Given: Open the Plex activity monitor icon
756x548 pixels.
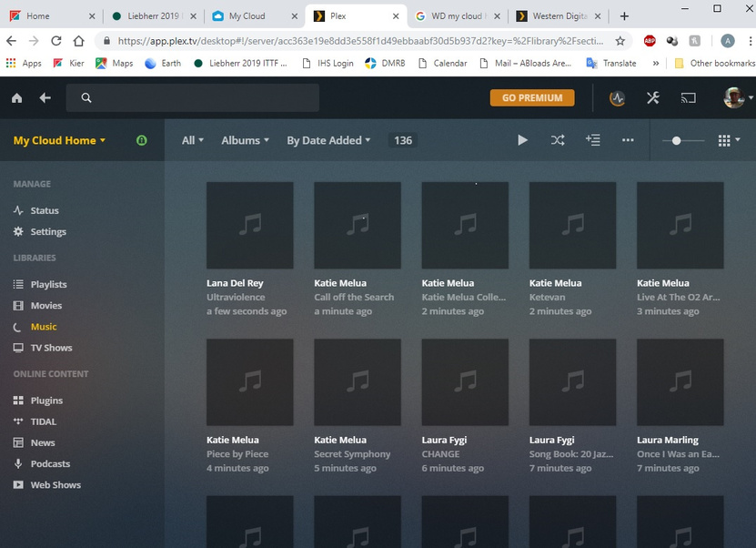Looking at the screenshot, I should click(617, 98).
